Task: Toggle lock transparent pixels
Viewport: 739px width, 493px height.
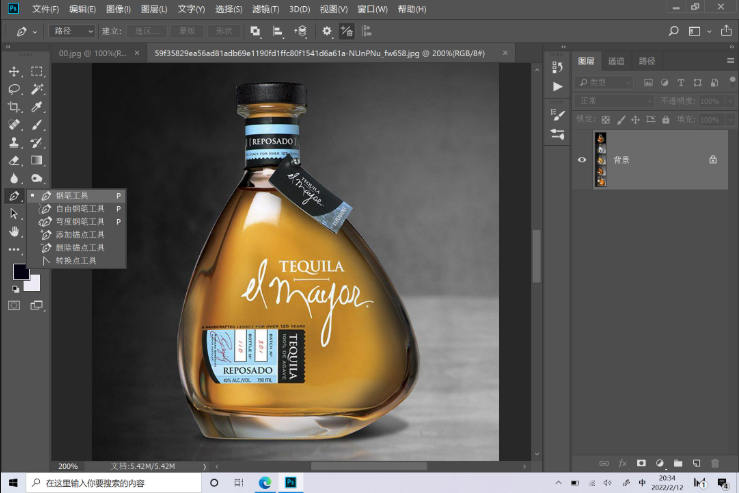Action: pyautogui.click(x=606, y=120)
